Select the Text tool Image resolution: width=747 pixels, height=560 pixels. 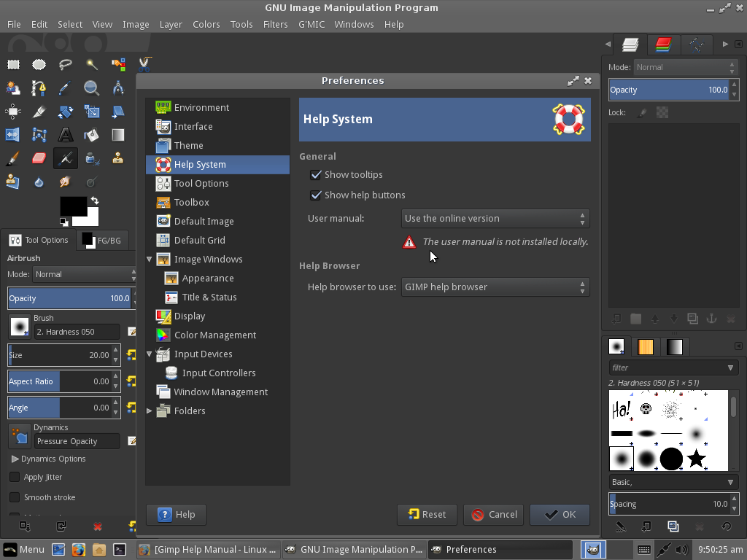tap(65, 135)
